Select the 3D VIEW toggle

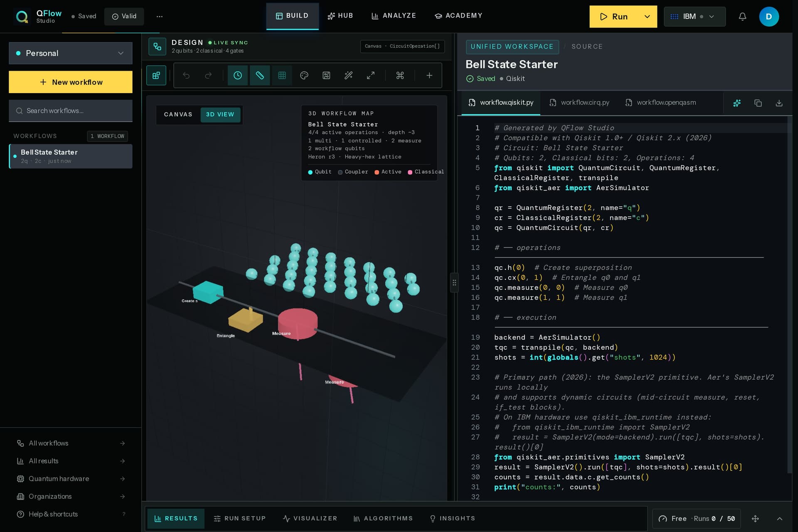pyautogui.click(x=220, y=114)
